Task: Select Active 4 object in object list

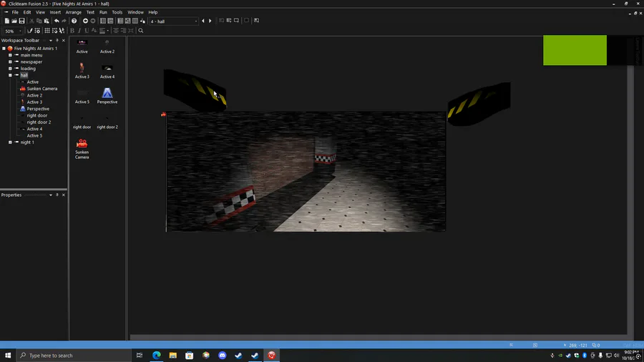Action: pyautogui.click(x=107, y=72)
